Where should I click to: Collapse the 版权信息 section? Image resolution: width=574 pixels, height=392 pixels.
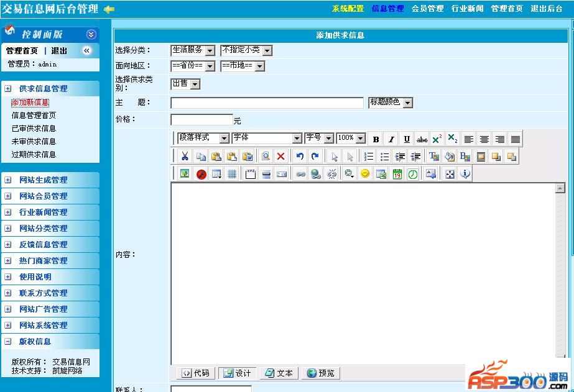pos(7,342)
